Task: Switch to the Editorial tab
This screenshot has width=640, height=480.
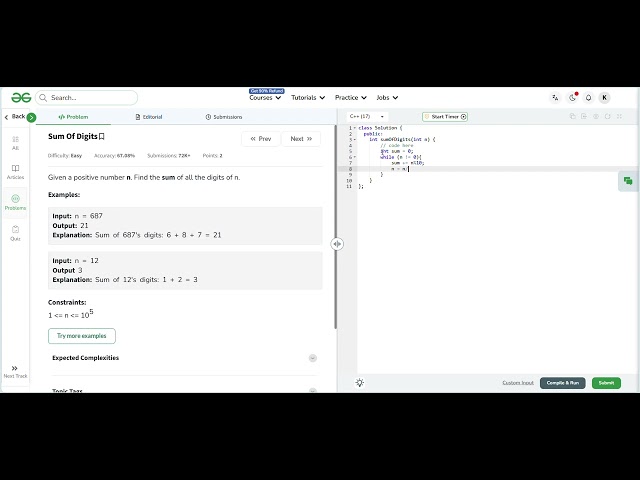Action: pos(149,117)
